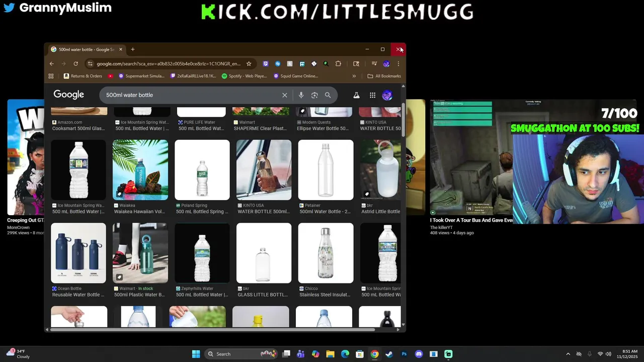Screen dimensions: 644x362
Task: Search by image with the Google Lens icon
Action: pyautogui.click(x=314, y=95)
